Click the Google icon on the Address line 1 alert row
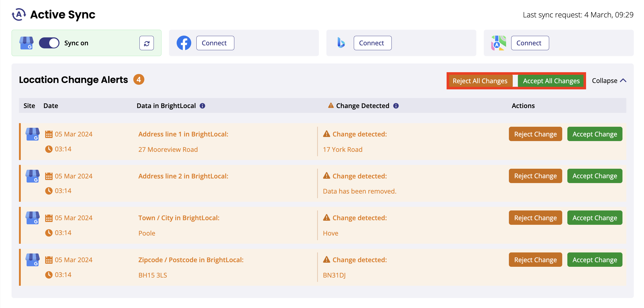Image resolution: width=644 pixels, height=308 pixels. pos(33,134)
